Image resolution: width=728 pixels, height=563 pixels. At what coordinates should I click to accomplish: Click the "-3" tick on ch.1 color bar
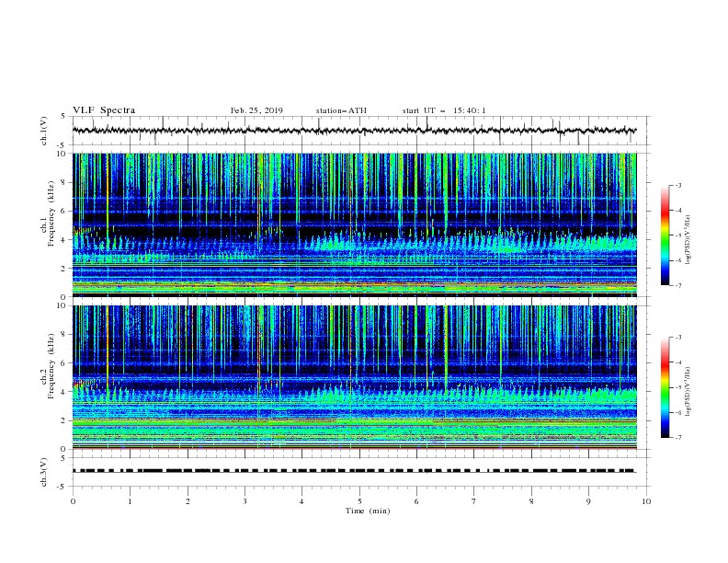point(677,185)
